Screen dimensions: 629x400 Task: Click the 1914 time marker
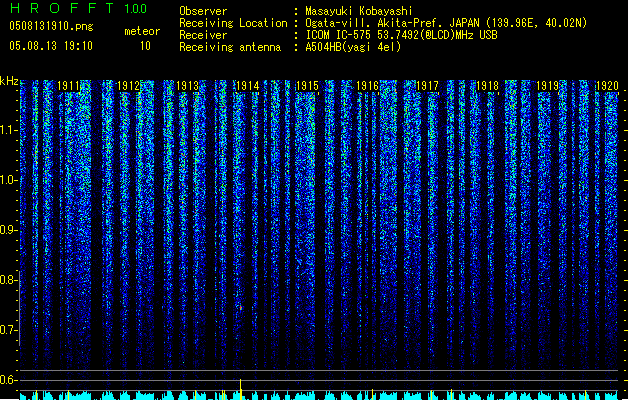(248, 86)
